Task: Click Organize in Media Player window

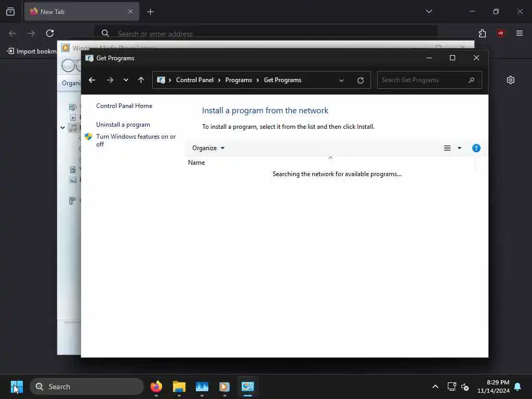Action: [71, 83]
